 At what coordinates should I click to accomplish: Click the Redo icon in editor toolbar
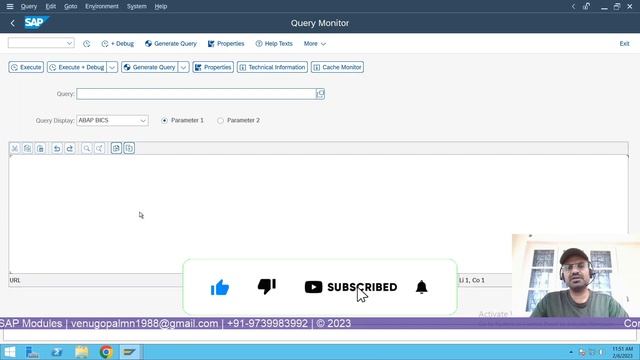tap(70, 149)
